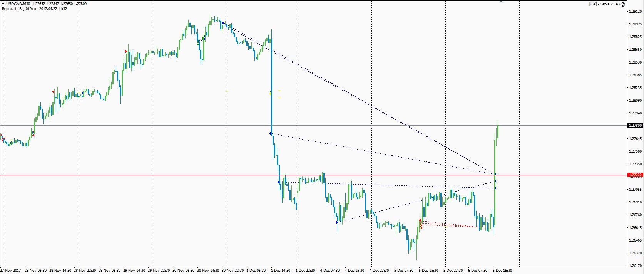This screenshot has width=644, height=274.
Task: Click the 30 Nov 22:30 time axis label
Action: 233,271
